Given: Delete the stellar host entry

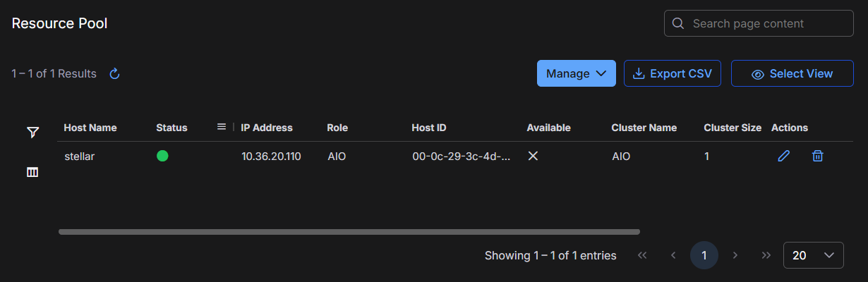Looking at the screenshot, I should pyautogui.click(x=817, y=157).
